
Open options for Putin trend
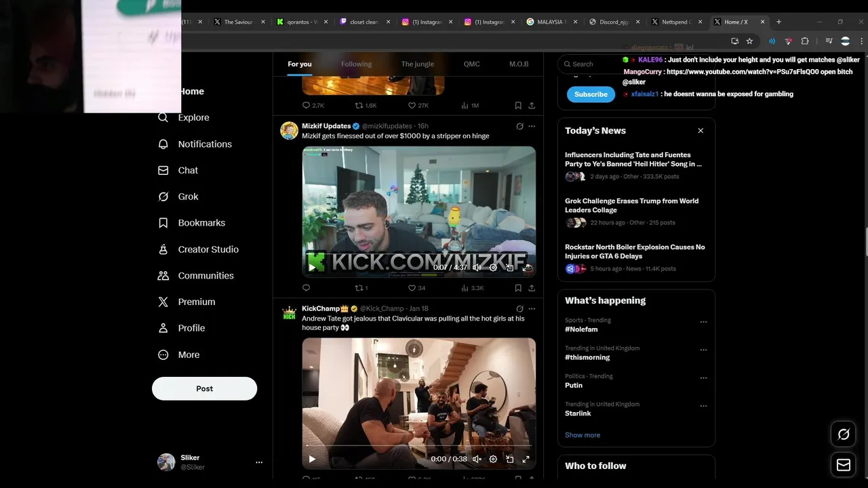coord(703,378)
